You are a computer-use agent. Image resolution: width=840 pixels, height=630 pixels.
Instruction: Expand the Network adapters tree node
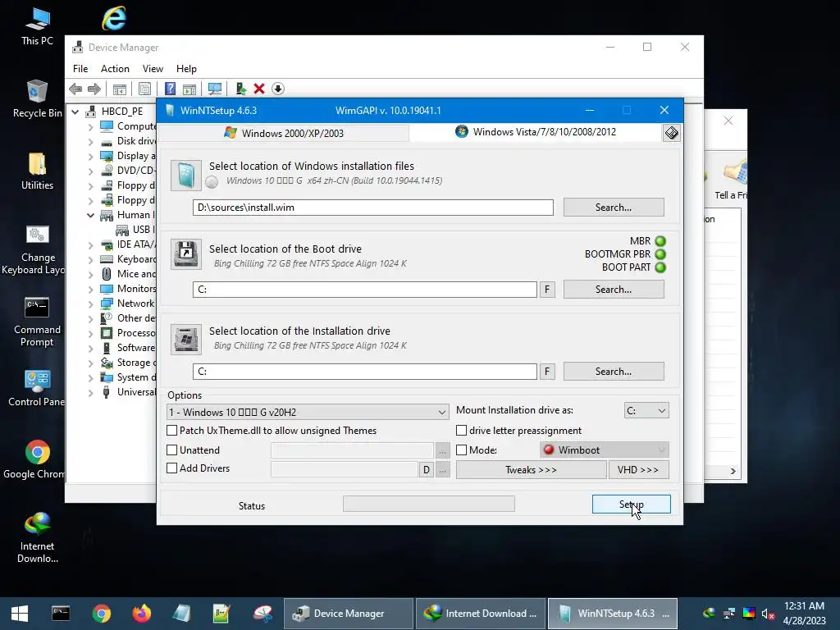pyautogui.click(x=90, y=304)
